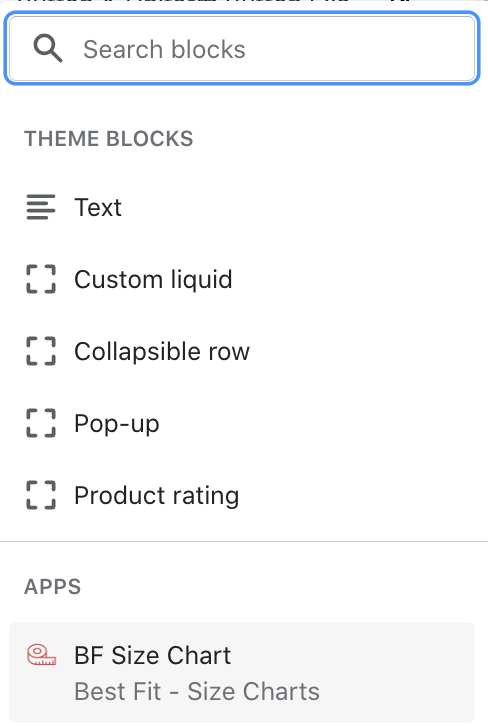Click the Pop-up block icon
488x726 pixels.
click(x=41, y=423)
